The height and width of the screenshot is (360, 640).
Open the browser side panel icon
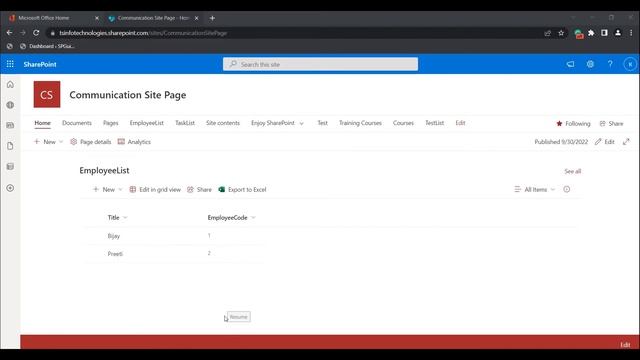click(x=604, y=33)
